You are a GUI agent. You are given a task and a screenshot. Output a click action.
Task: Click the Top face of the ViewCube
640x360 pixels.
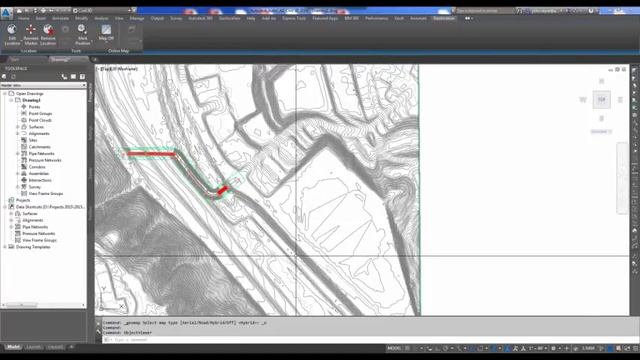coord(602,100)
